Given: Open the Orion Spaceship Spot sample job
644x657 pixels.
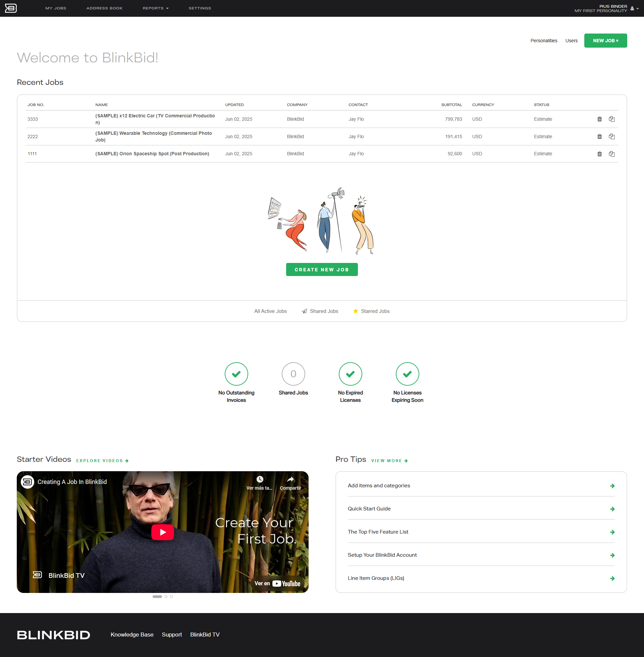Looking at the screenshot, I should [152, 154].
